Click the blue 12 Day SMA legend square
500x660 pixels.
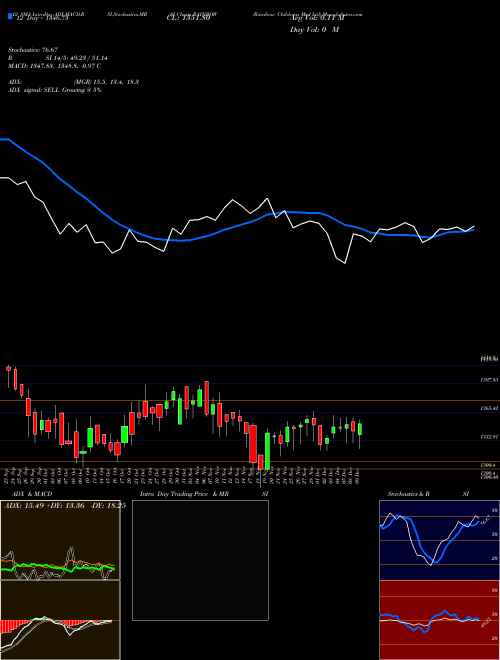click(x=10, y=17)
